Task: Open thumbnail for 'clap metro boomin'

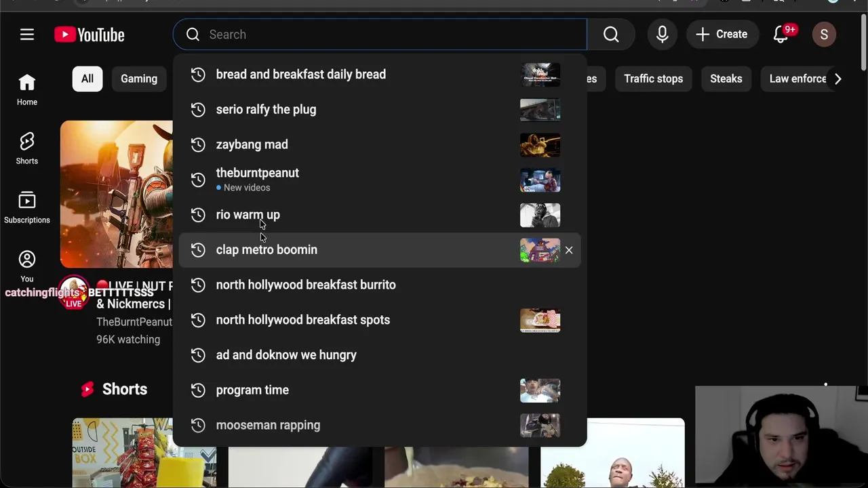Action: pyautogui.click(x=540, y=250)
